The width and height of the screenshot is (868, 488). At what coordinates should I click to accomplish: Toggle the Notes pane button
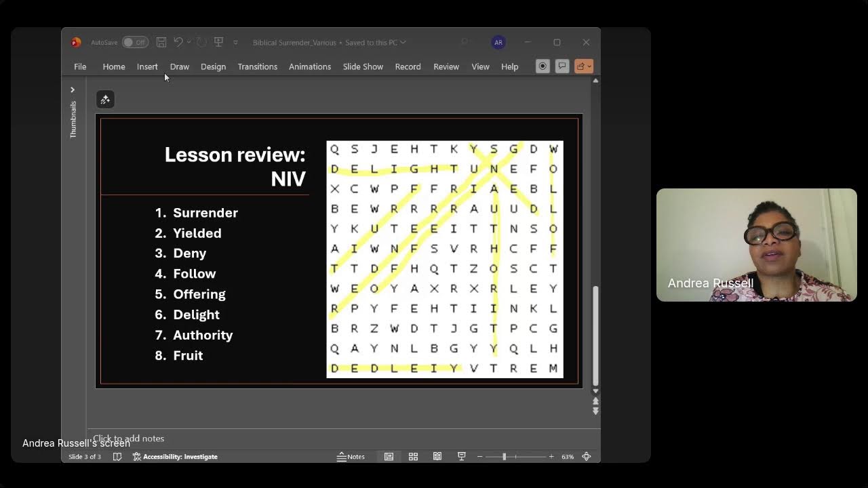point(351,457)
